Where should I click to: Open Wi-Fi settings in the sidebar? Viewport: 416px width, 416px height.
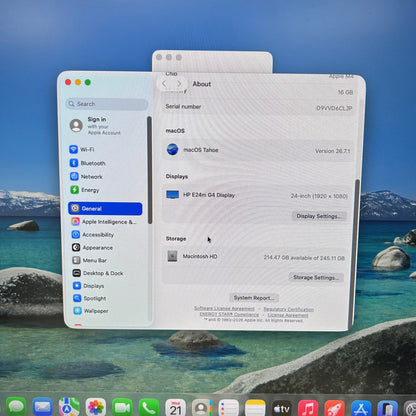82,149
